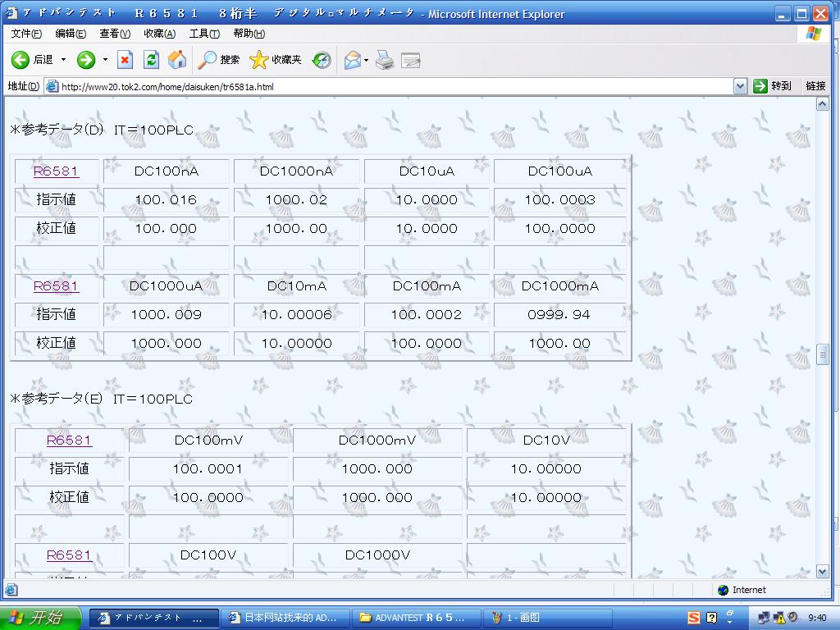Open the address bar URL dropdown
The height and width of the screenshot is (630, 840).
tap(740, 86)
